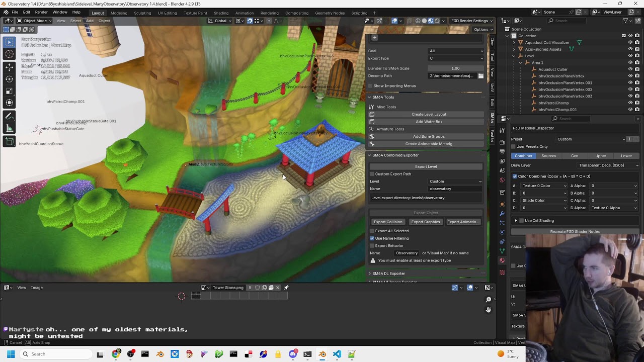The height and width of the screenshot is (362, 644).
Task: Switch to wireframe viewport shading
Action: tap(418, 21)
